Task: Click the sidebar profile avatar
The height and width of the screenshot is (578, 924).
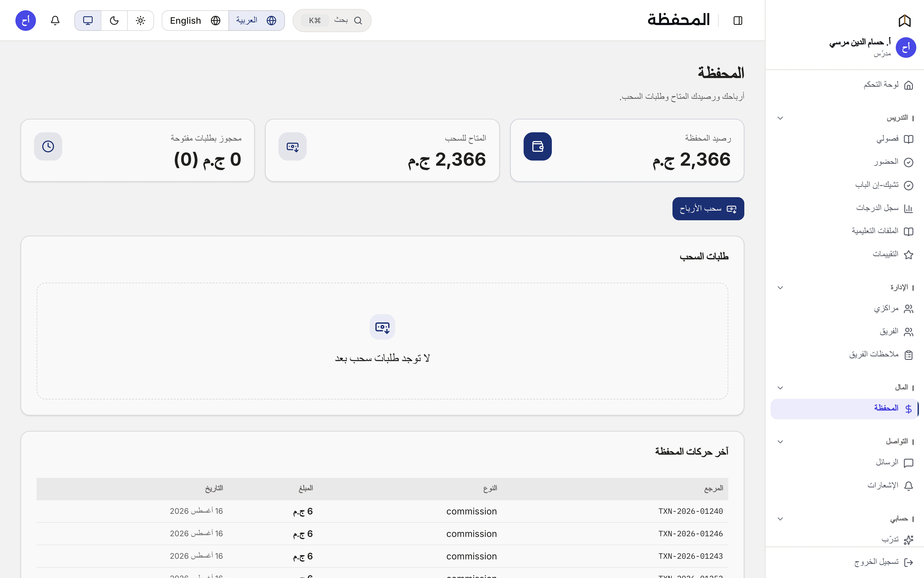Action: (906, 47)
